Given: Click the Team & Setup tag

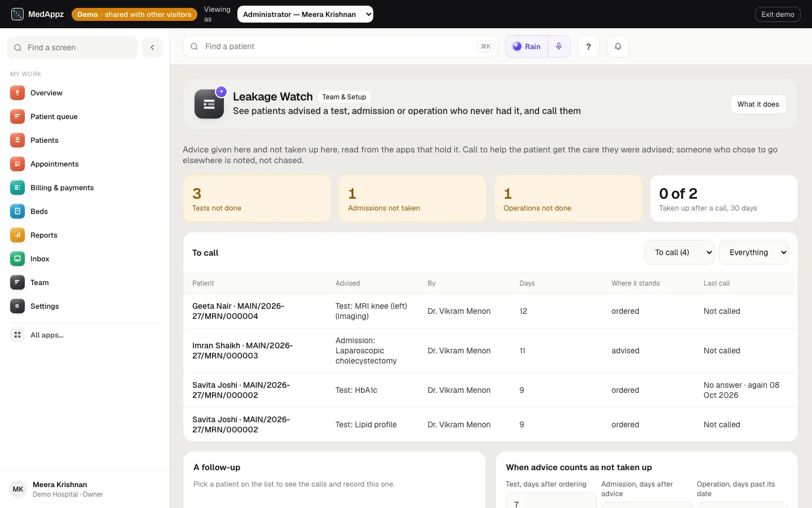Looking at the screenshot, I should pyautogui.click(x=344, y=97).
